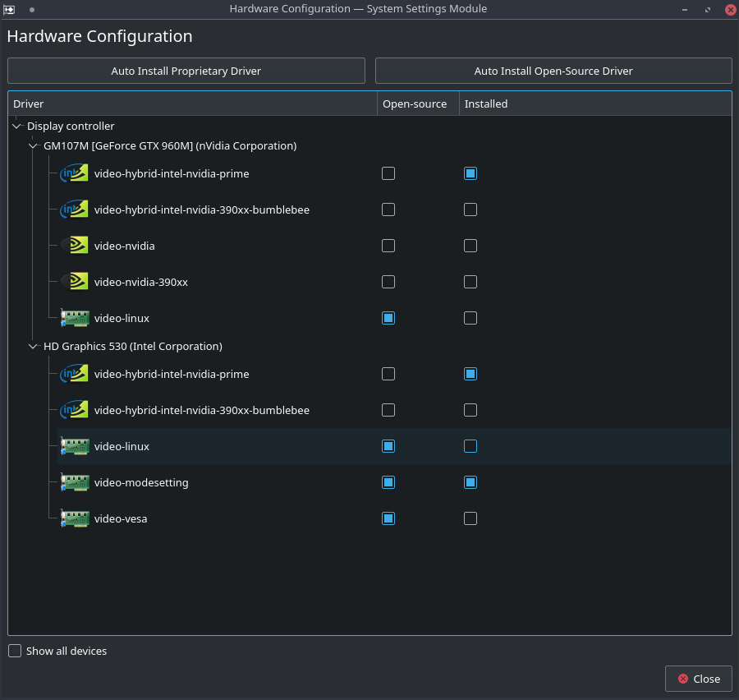Viewport: 739px width, 700px height.
Task: Click the graphics card icon beside video-vesa
Action: (75, 518)
